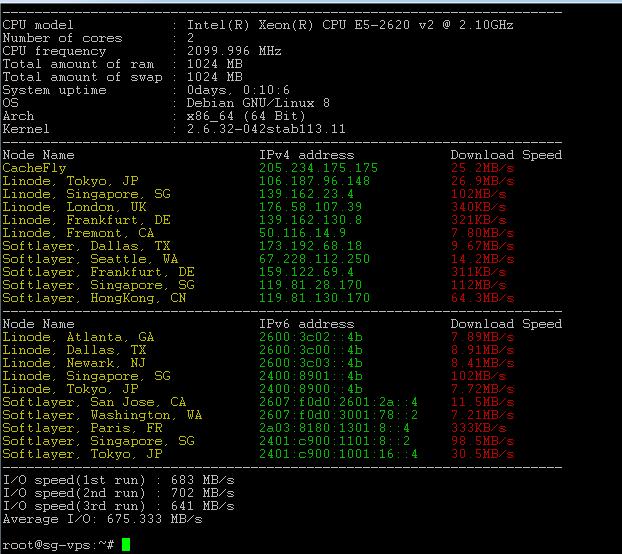This screenshot has height=554, width=622.
Task: Click the '25.2MB/s' download speed
Action: point(482,168)
